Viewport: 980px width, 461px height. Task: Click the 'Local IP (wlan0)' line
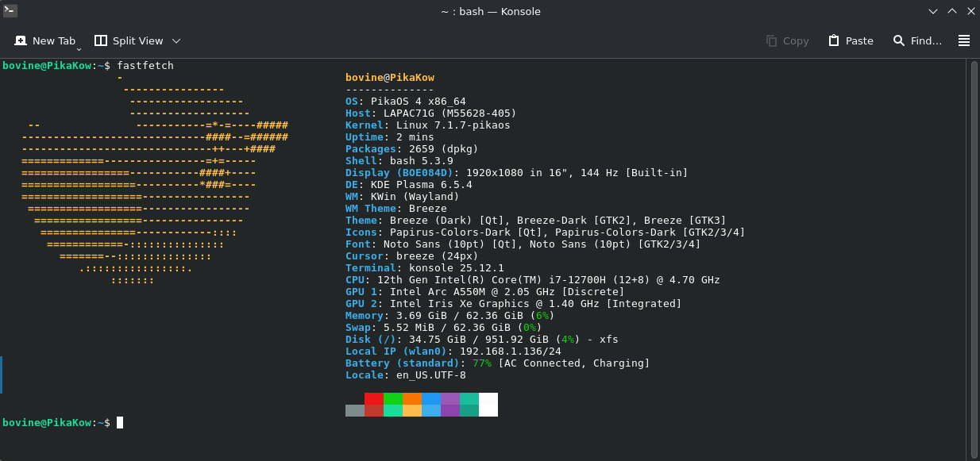(453, 352)
